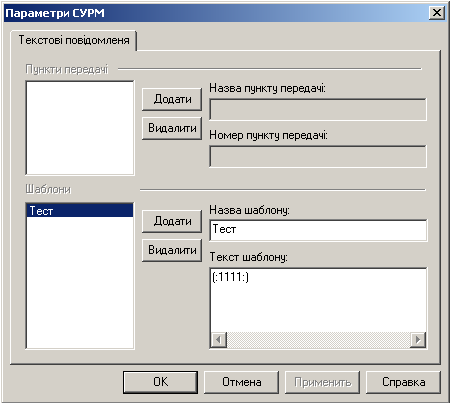Close the Параметри СУРМ dialog
This screenshot has width=450, height=403.
[x=437, y=13]
